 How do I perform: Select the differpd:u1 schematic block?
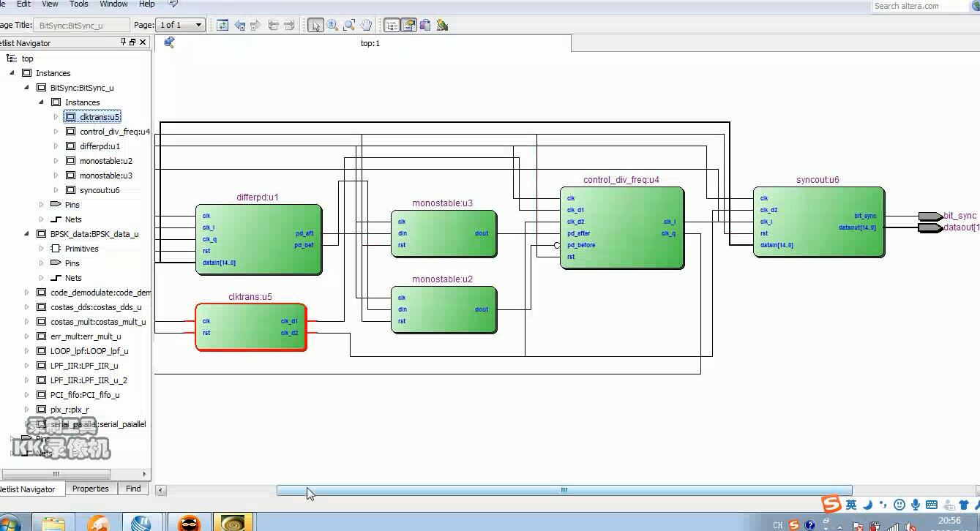(258, 239)
